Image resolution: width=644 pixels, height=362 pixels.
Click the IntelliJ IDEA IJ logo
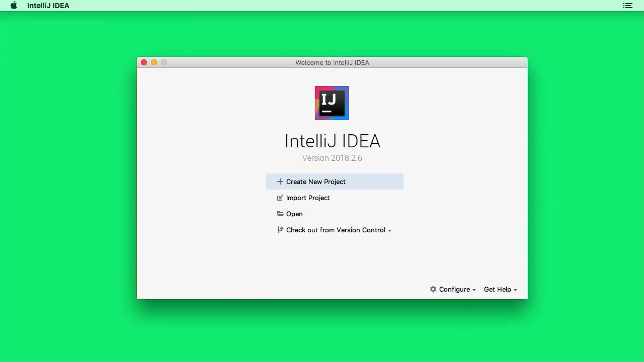click(332, 103)
